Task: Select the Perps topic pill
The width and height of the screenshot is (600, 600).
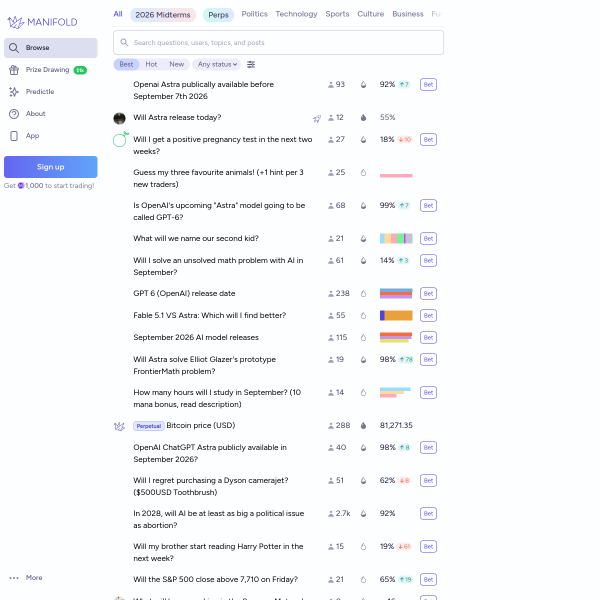Action: click(x=218, y=15)
